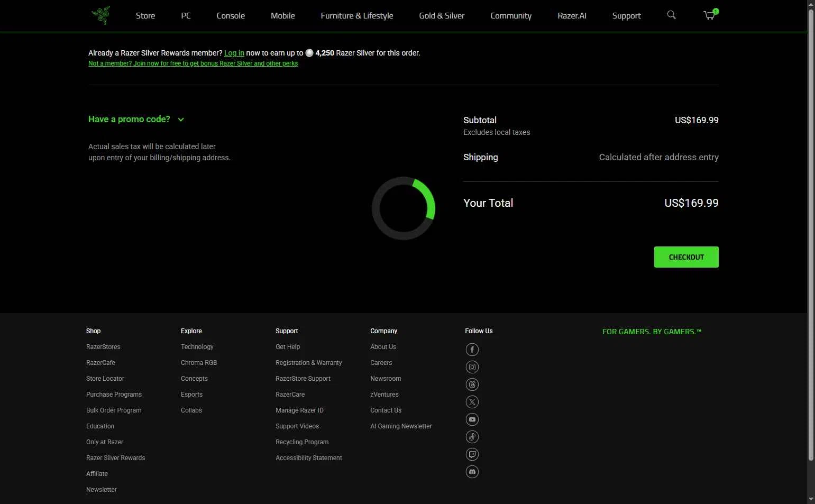
Task: Open Registration & Warranty link
Action: 308,363
